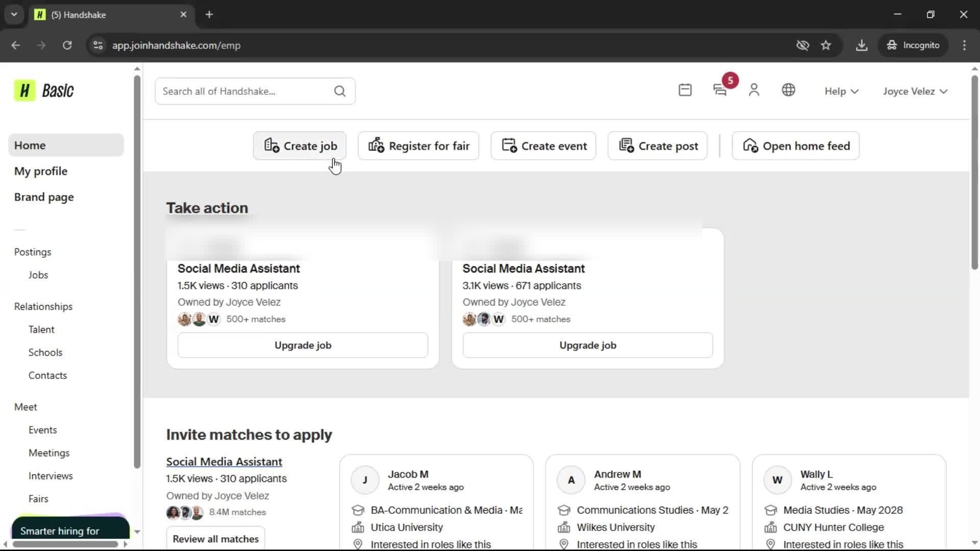Screen dimensions: 980x551
Task: Click the search magnifier icon
Action: point(339,91)
